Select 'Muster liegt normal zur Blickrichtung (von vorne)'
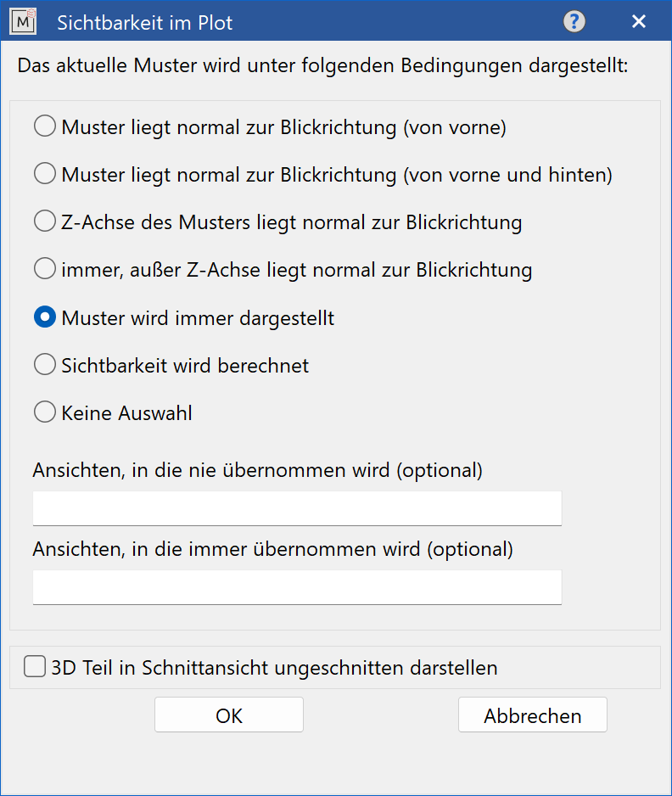Screen dimensions: 672x796 coord(44,127)
